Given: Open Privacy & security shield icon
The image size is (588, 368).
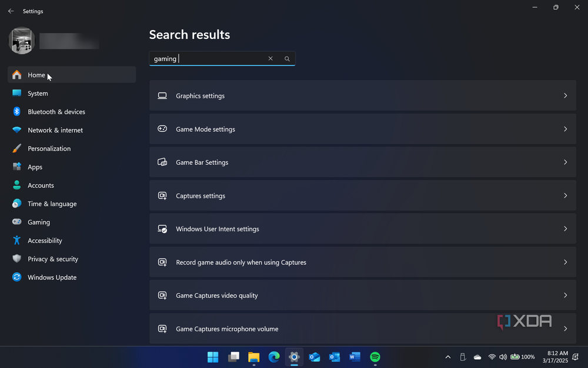Looking at the screenshot, I should click(x=17, y=259).
